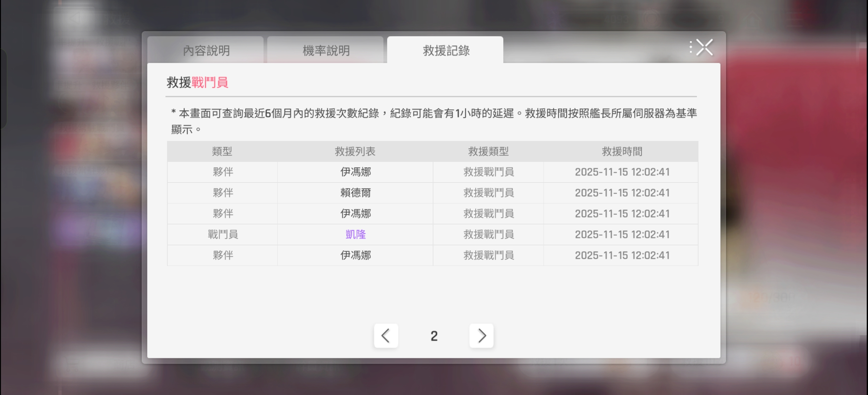Image resolution: width=868 pixels, height=395 pixels.
Task: Go to the next records page
Action: point(481,336)
